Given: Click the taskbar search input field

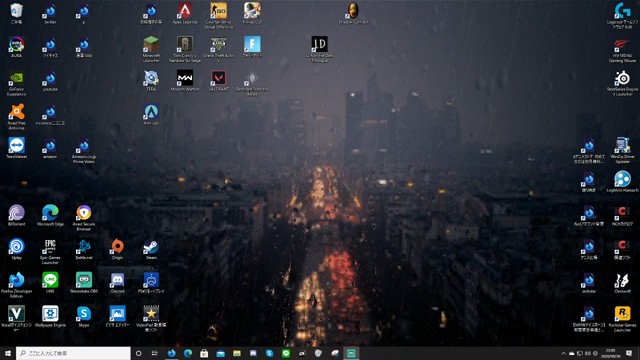Looking at the screenshot, I should click(x=73, y=353).
